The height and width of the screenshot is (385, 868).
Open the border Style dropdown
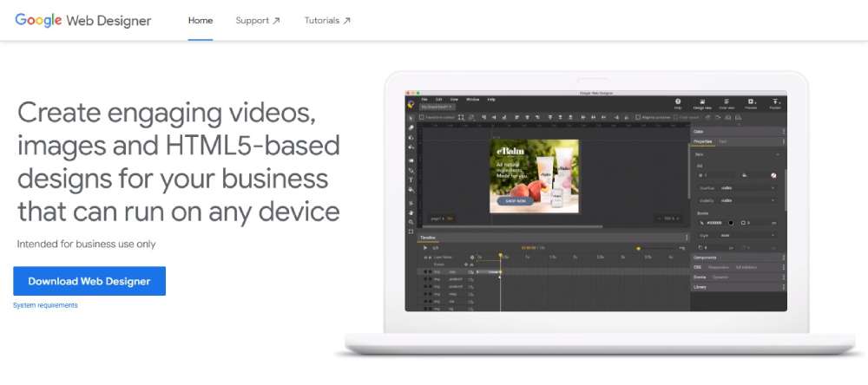click(x=746, y=235)
